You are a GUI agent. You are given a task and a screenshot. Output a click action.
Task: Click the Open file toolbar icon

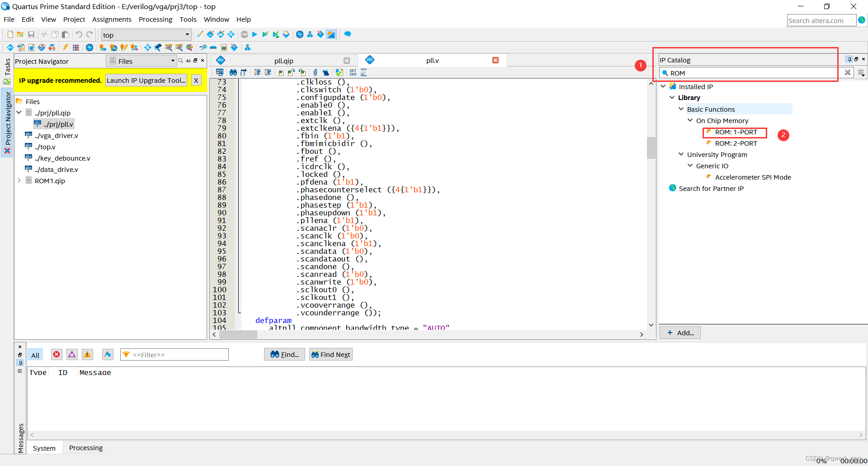point(20,34)
